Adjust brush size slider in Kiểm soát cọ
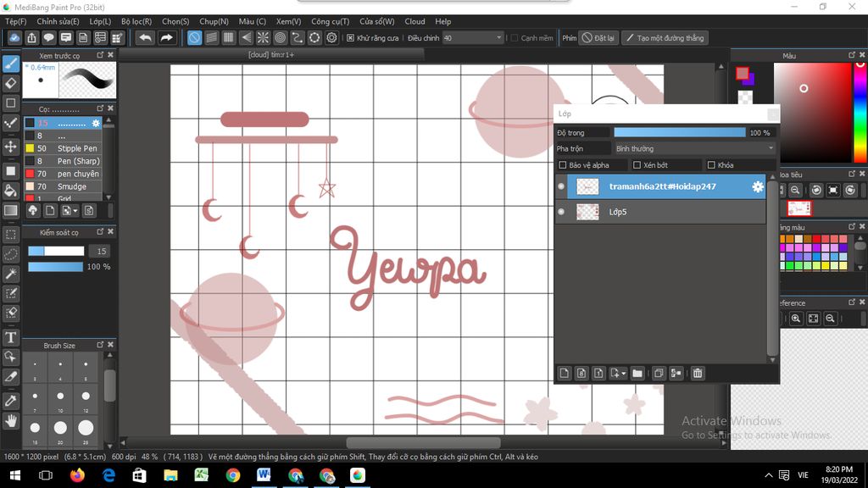Viewport: 868px width, 488px height. [56, 251]
